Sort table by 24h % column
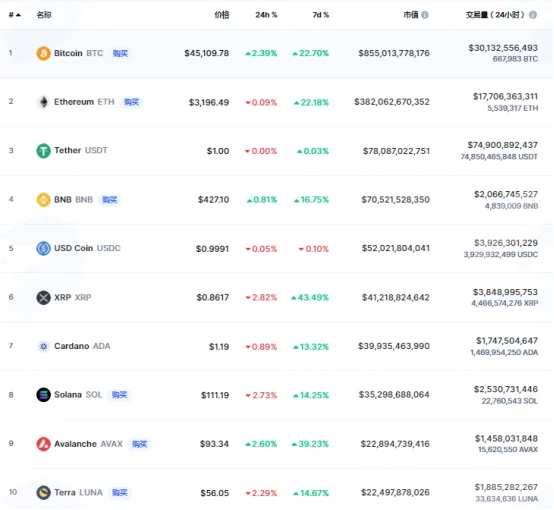 tap(266, 15)
